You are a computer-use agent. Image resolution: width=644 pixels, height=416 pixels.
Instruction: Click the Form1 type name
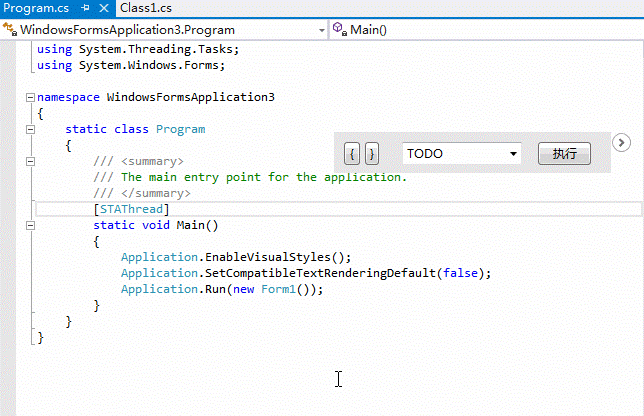click(278, 290)
